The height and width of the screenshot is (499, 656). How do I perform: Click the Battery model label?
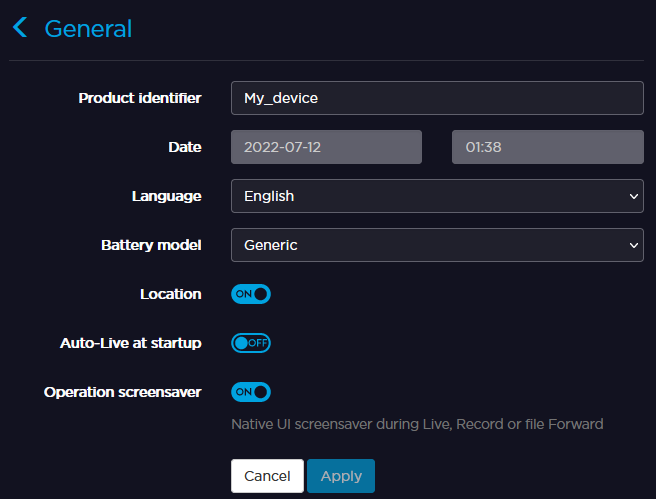point(151,245)
